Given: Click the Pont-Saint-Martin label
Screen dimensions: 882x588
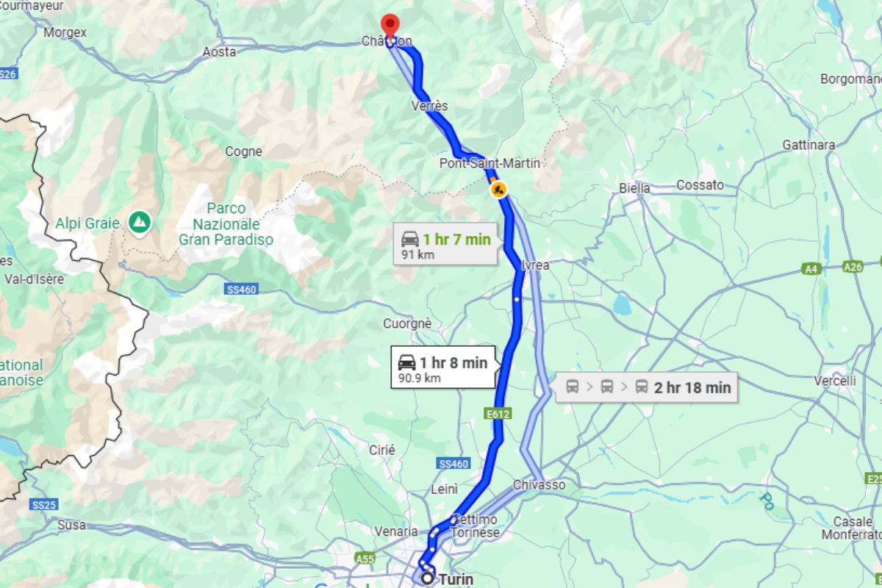Looking at the screenshot, I should (x=490, y=163).
